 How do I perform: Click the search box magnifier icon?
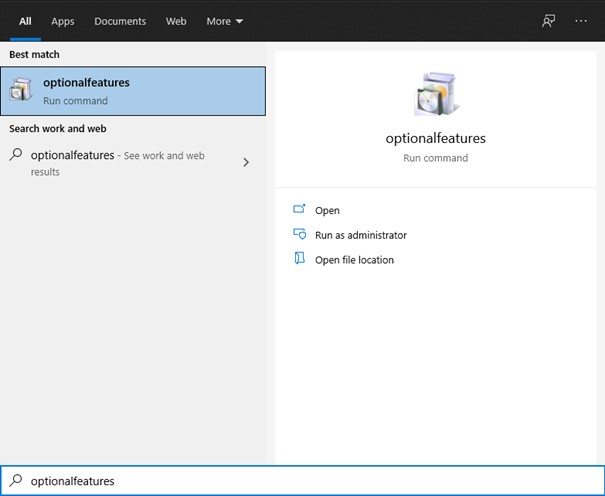[x=16, y=480]
